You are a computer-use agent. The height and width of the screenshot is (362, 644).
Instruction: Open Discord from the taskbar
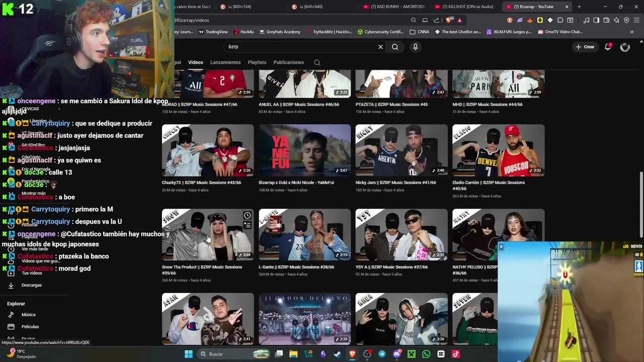[x=397, y=354]
